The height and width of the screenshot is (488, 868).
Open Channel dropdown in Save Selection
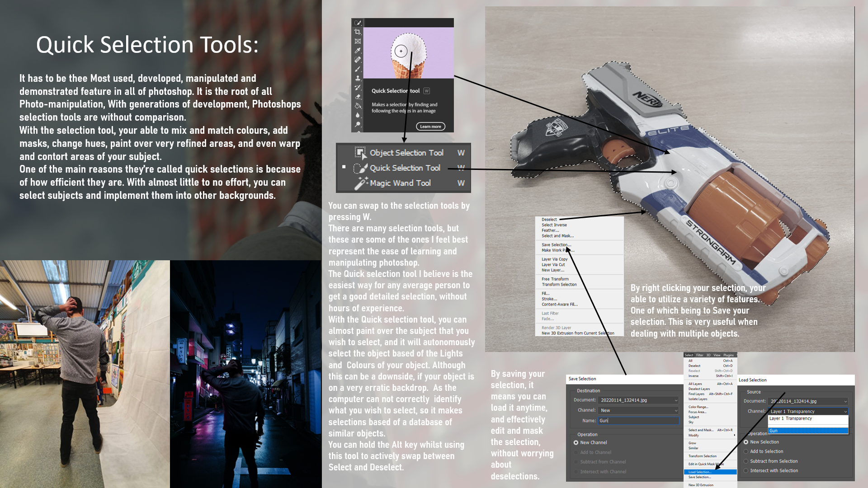click(x=638, y=410)
